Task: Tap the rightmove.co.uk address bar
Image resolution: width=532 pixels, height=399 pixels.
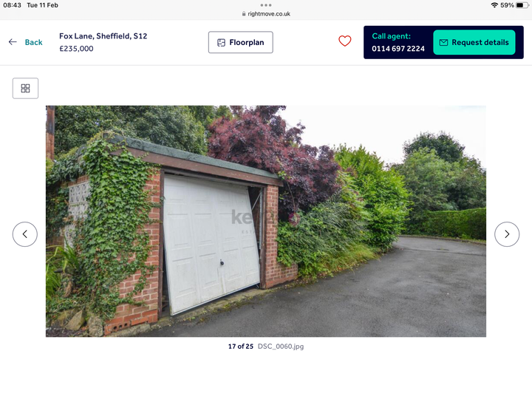Action: point(266,14)
